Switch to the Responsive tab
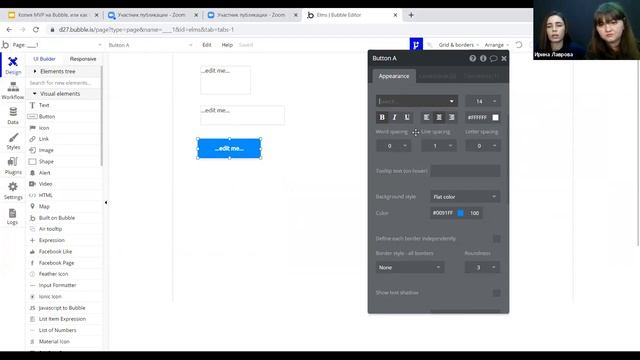The height and width of the screenshot is (360, 640). click(x=83, y=59)
